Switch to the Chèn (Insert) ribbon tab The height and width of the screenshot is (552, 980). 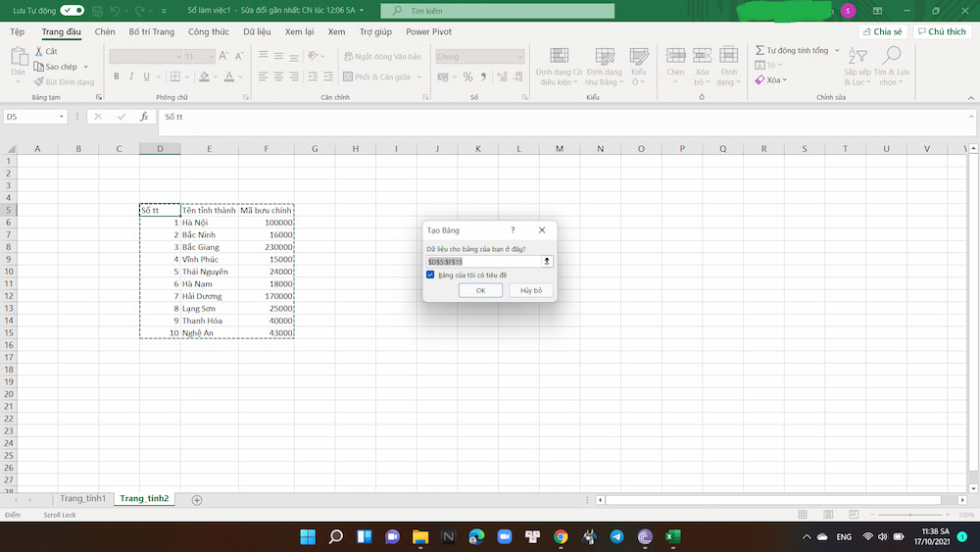105,32
